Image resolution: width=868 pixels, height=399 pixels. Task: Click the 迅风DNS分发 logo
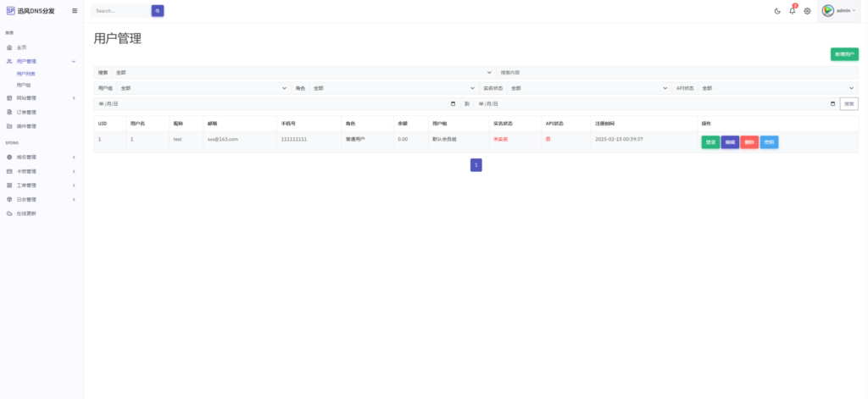(x=31, y=11)
